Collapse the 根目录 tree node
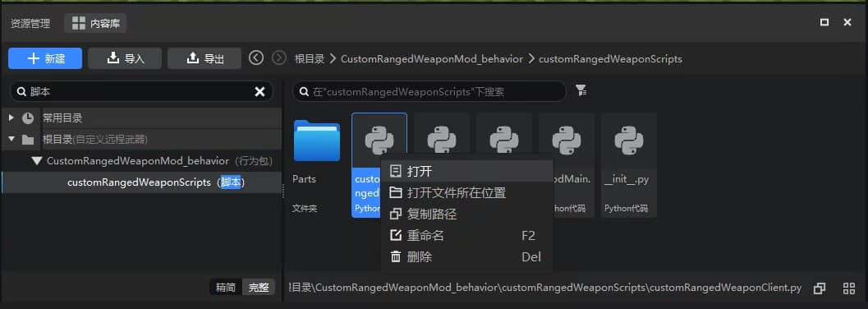 pyautogui.click(x=11, y=139)
